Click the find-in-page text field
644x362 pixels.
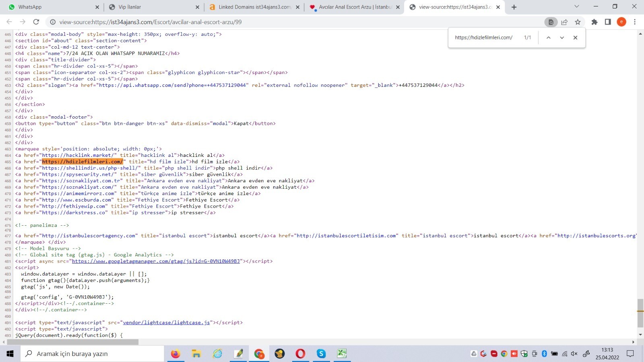point(485,37)
